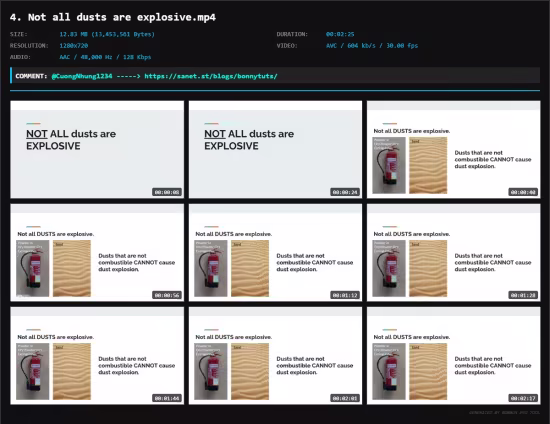
Task: Click the 'Not all DUSTS are explosive.' title in the 00:02:01 frame
Action: coord(234,337)
